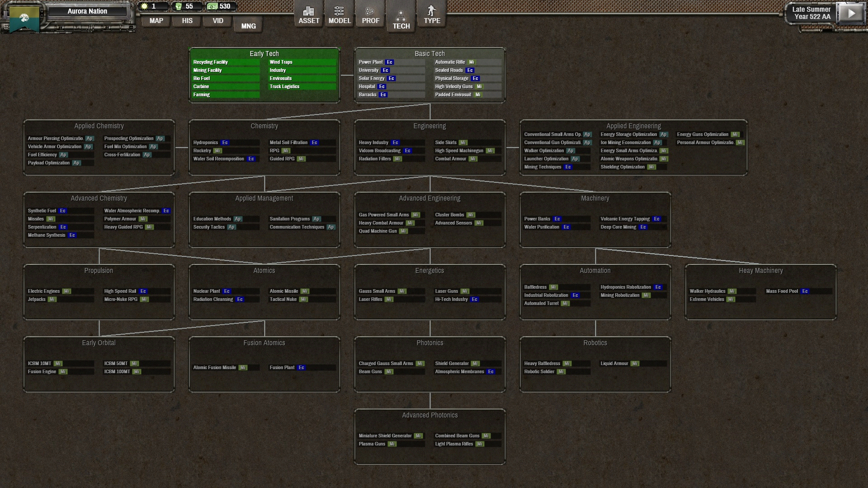
Task: Click the Aurora Nation name label
Action: (87, 11)
